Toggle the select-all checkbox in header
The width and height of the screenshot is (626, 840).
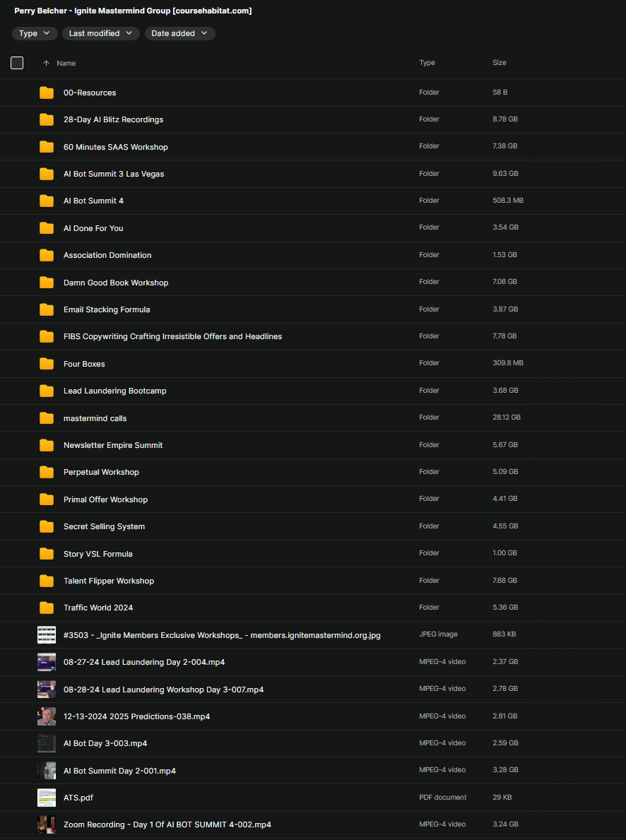[x=17, y=63]
